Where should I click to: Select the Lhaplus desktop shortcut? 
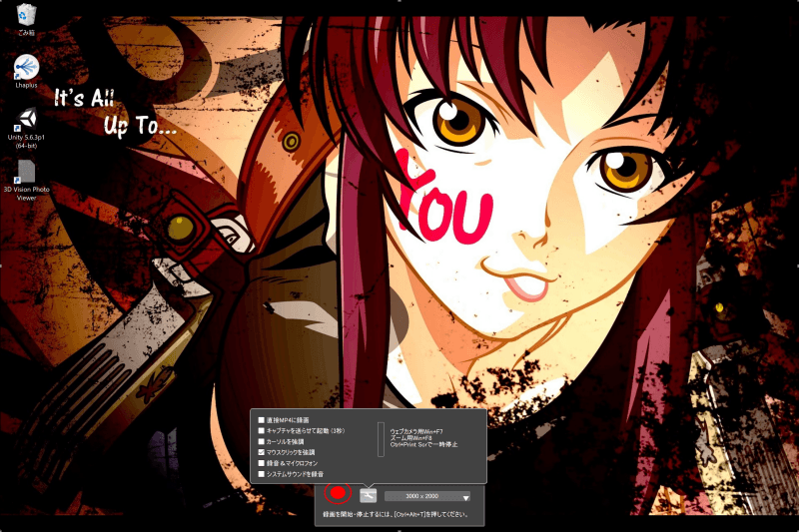point(26,71)
